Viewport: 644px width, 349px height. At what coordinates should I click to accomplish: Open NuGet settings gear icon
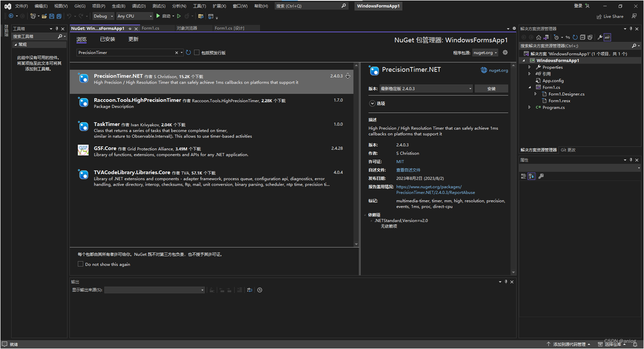point(505,53)
